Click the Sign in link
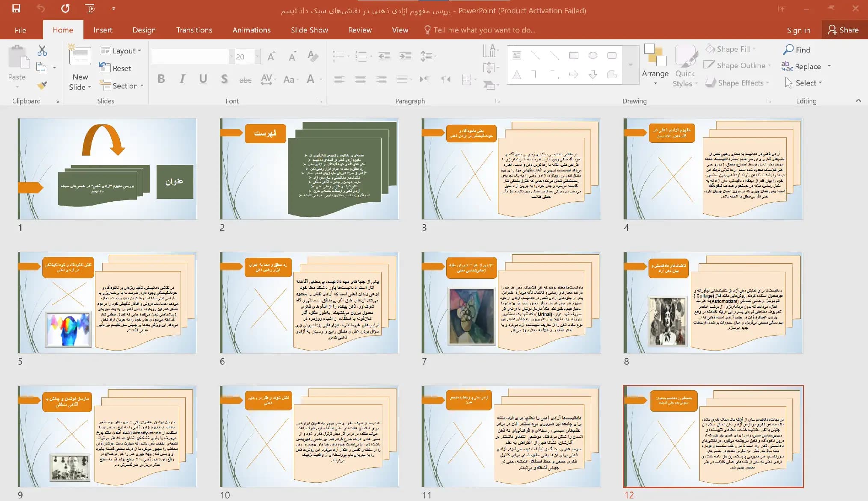Screen dimensions: 868x501 click(x=798, y=30)
